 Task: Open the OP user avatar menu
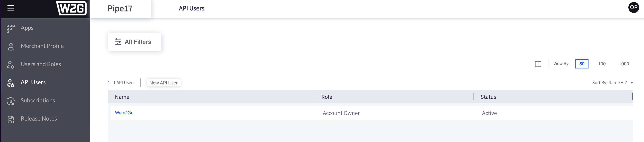pos(633,7)
